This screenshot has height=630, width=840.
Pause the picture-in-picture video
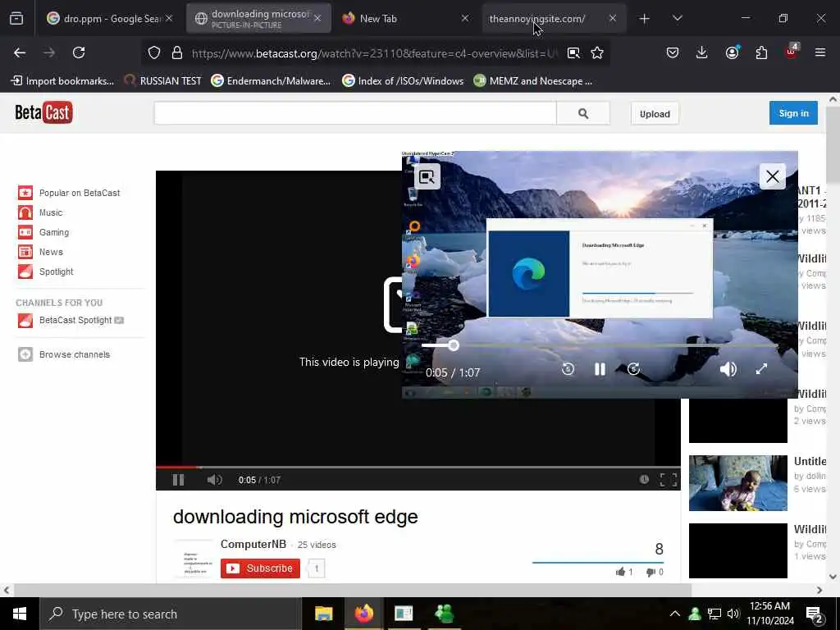tap(600, 369)
